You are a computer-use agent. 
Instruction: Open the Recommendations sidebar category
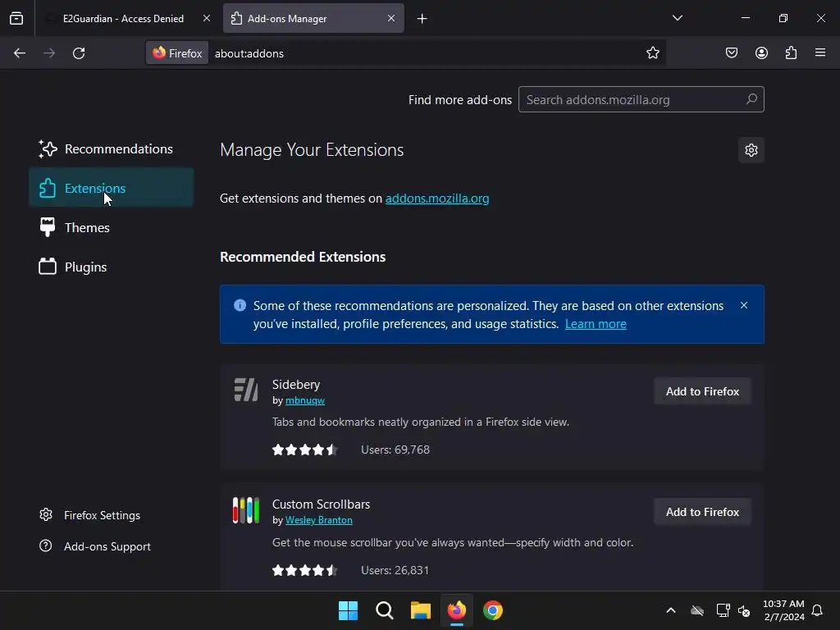[x=111, y=149]
